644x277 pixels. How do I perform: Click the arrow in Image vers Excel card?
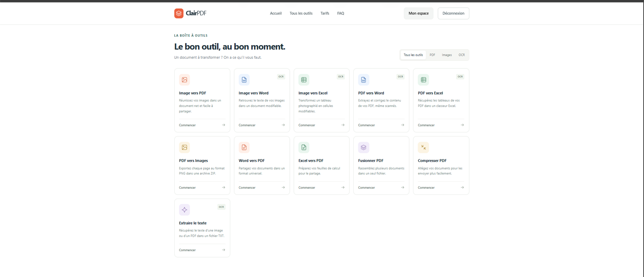[343, 125]
